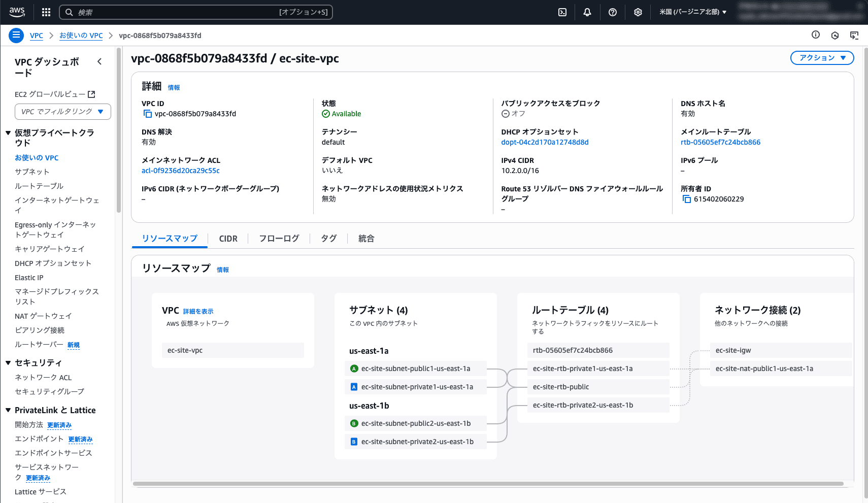Open the Actions dropdown button

(822, 58)
